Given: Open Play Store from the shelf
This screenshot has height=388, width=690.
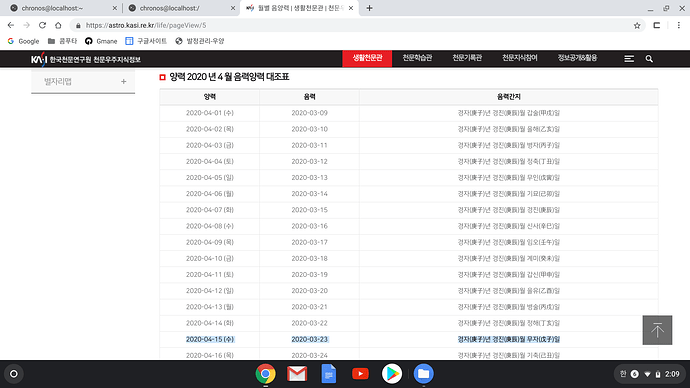Looking at the screenshot, I should tap(392, 374).
